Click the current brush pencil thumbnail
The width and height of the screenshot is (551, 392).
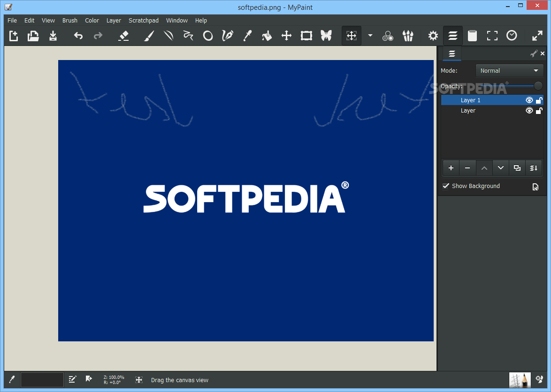coord(520,380)
